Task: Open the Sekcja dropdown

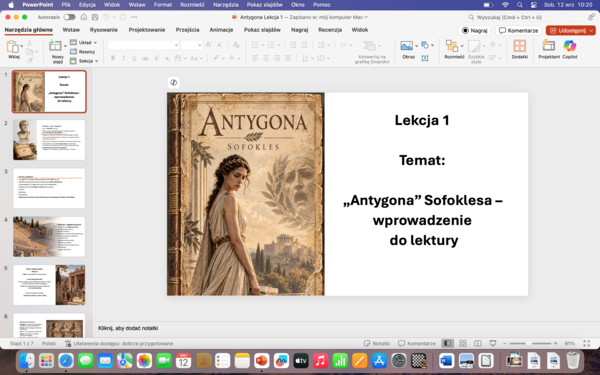Action: point(84,61)
